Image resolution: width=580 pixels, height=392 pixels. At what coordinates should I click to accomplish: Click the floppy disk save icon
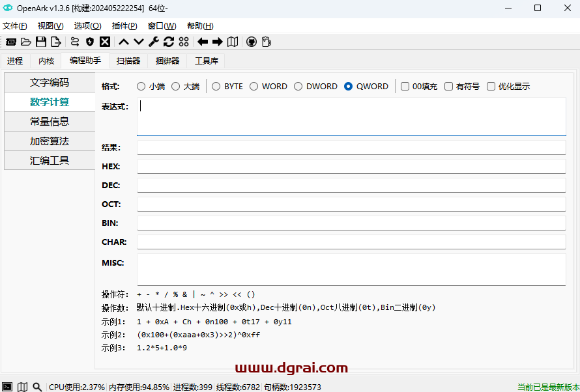tap(40, 42)
